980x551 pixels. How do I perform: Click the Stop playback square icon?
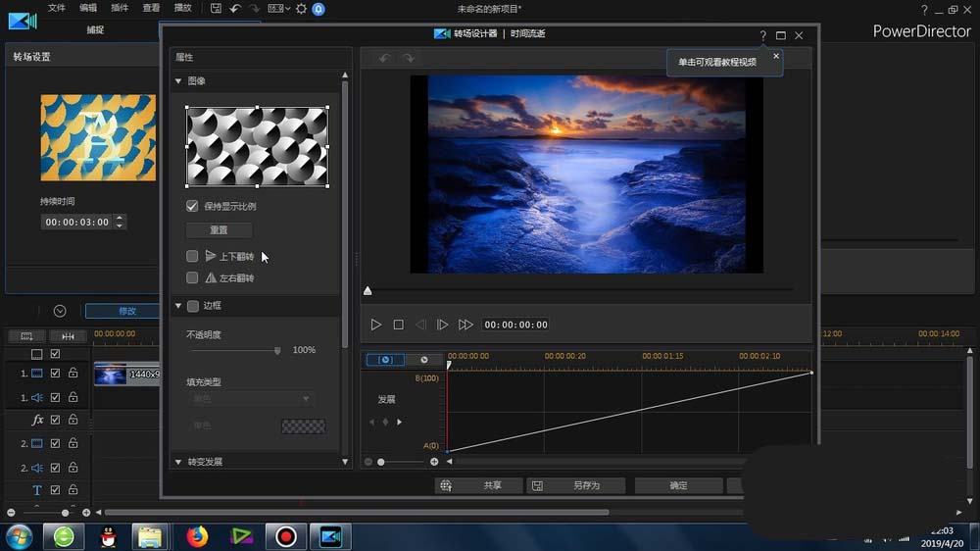tap(399, 325)
